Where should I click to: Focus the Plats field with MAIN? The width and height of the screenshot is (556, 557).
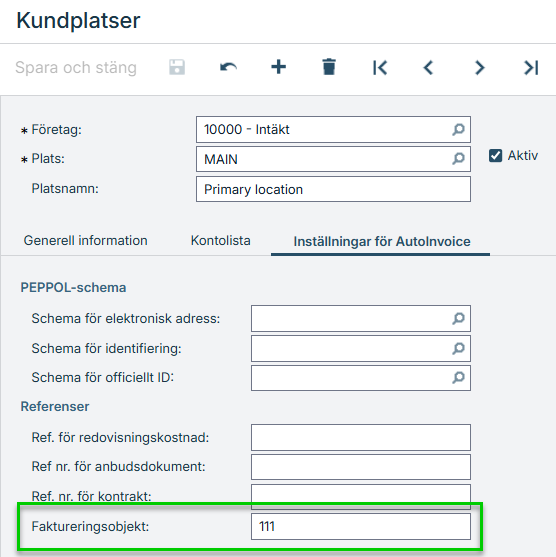click(333, 159)
